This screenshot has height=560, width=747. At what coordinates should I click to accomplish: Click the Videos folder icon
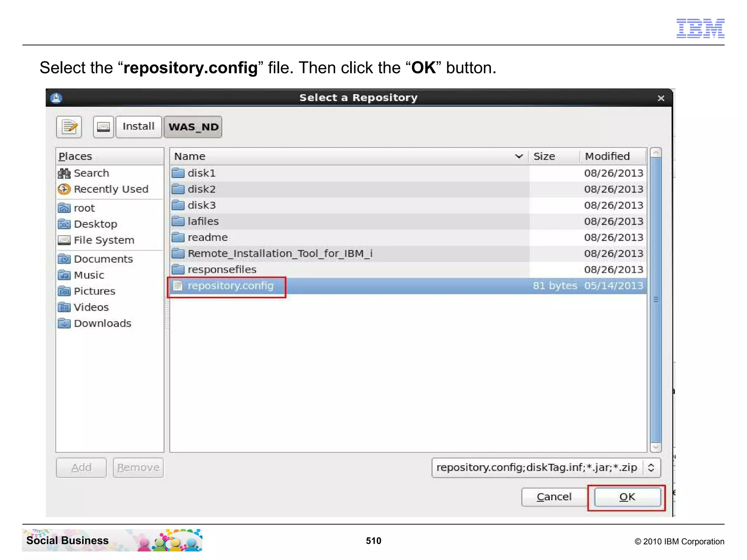64,307
